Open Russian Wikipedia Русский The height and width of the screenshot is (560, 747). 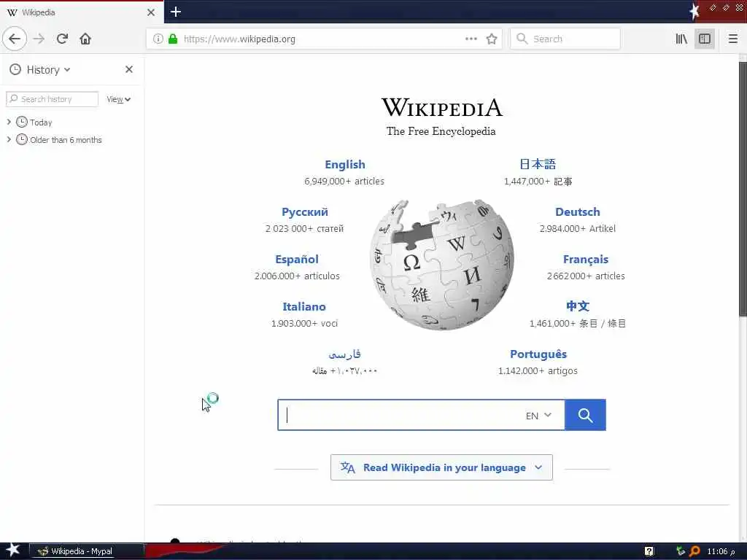point(305,212)
